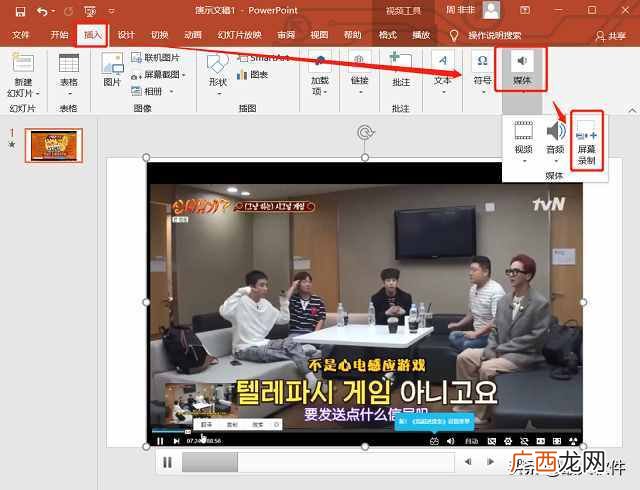The height and width of the screenshot is (490, 640).
Task: Open the 加载项 add-ins dropdown
Action: point(320,75)
